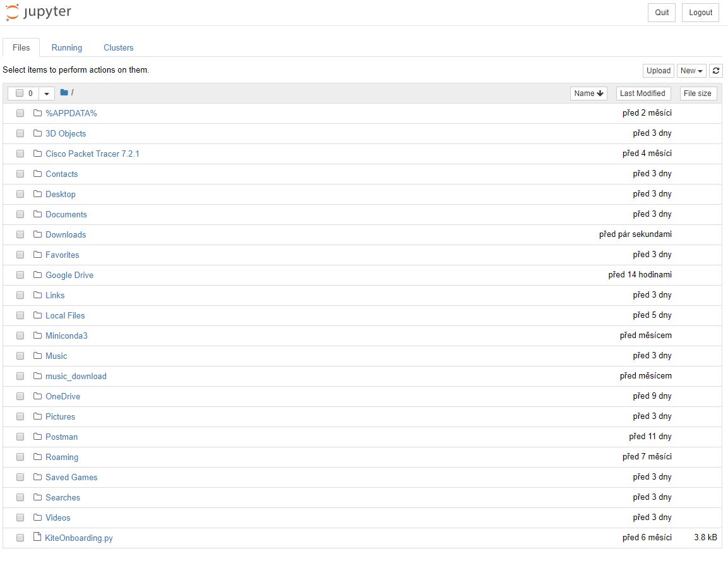The width and height of the screenshot is (728, 563).
Task: Sort files by Last Modified
Action: (643, 94)
